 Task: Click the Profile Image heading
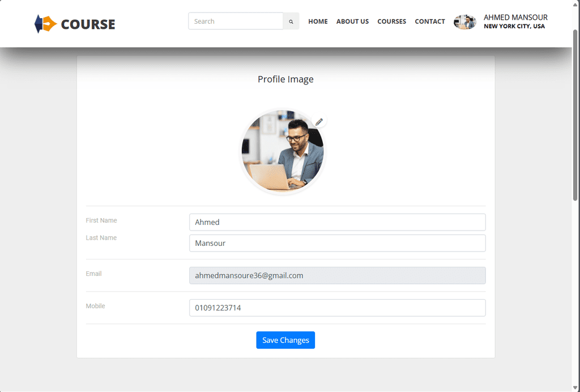coord(285,79)
